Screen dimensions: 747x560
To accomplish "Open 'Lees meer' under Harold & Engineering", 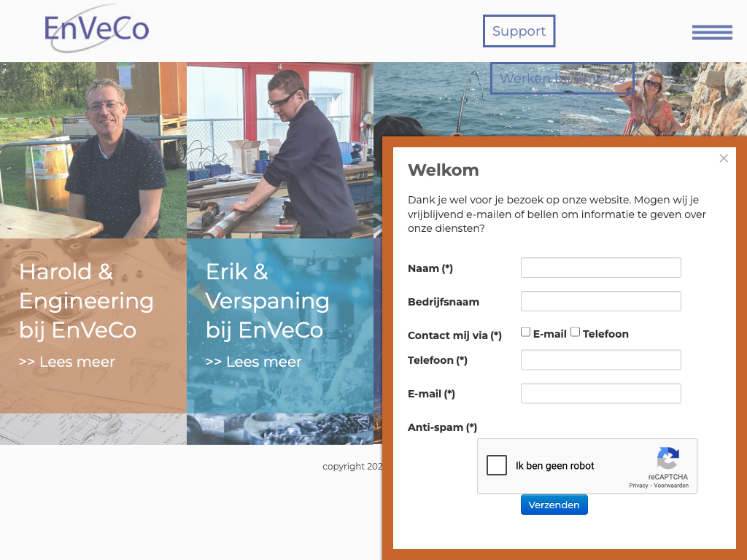I will [x=67, y=362].
